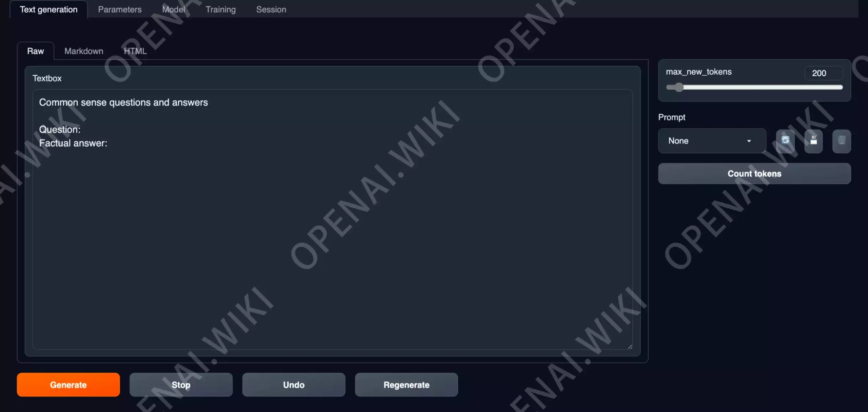Click the Regenerate button
Screen dimensions: 868x412
click(406, 385)
